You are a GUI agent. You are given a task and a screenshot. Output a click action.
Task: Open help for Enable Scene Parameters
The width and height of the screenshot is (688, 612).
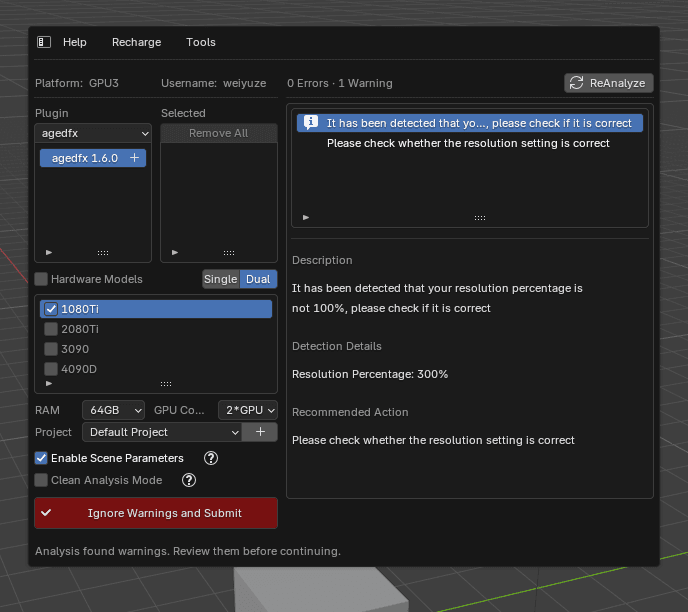[x=211, y=458]
